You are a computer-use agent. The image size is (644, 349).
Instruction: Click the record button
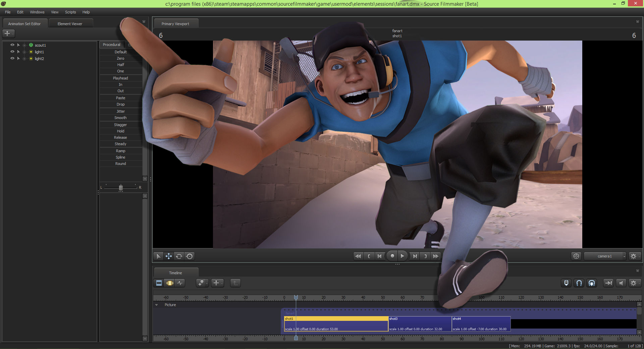click(392, 256)
